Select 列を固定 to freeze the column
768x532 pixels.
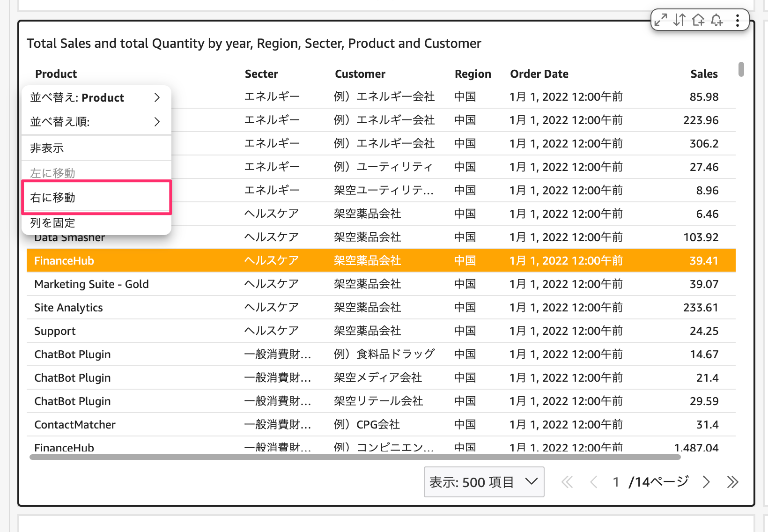tap(96, 223)
